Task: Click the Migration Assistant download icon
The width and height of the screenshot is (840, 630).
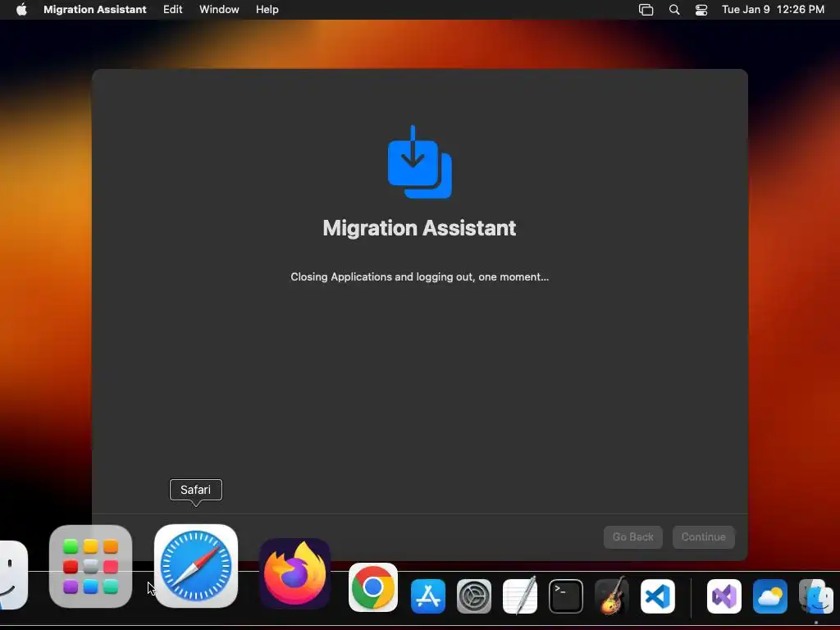Action: (419, 162)
